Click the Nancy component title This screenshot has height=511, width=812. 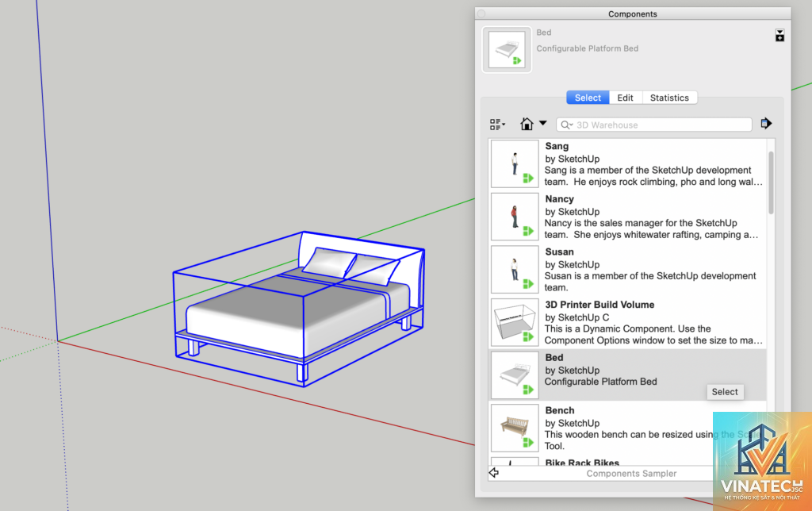point(559,199)
